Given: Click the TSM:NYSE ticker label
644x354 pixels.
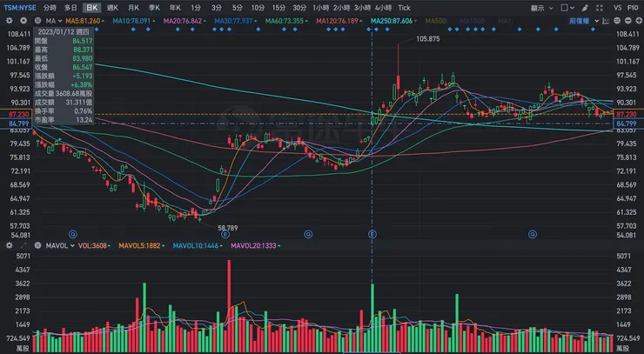Looking at the screenshot, I should tap(20, 8).
